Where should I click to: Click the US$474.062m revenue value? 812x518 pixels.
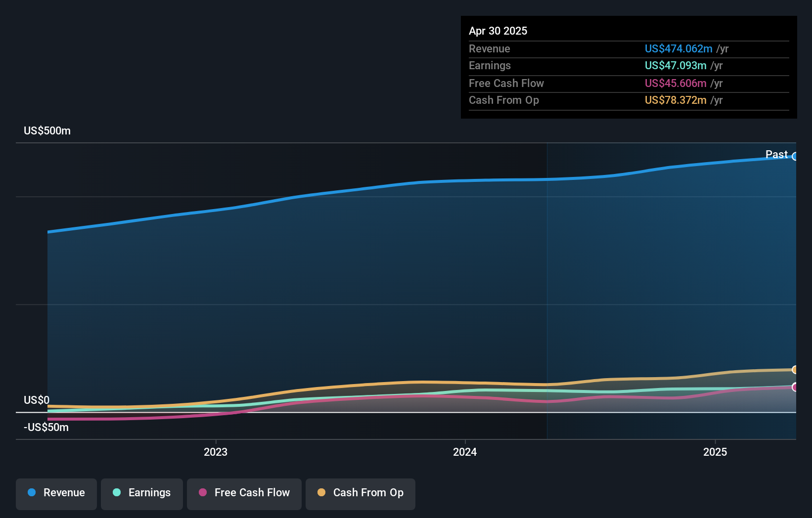click(678, 48)
